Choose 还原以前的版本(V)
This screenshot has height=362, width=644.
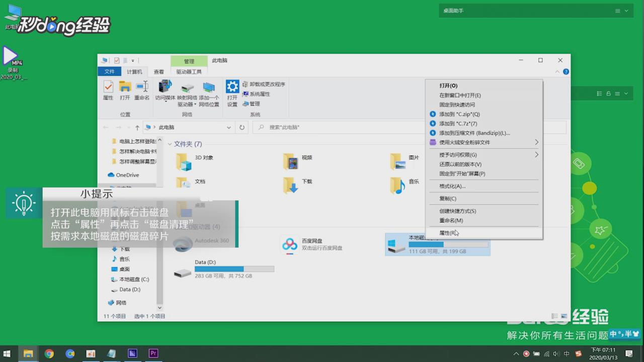click(484, 164)
